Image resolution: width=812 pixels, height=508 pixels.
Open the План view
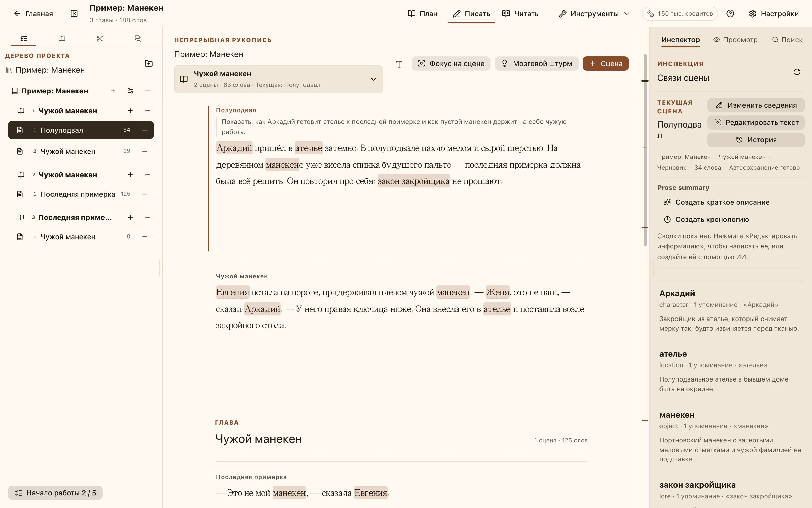coord(422,14)
